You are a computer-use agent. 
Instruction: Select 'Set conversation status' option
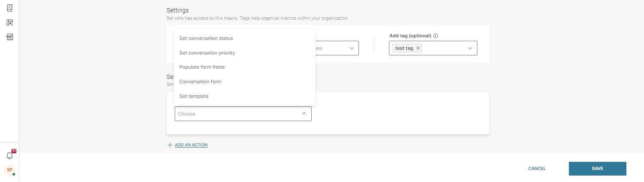point(206,38)
